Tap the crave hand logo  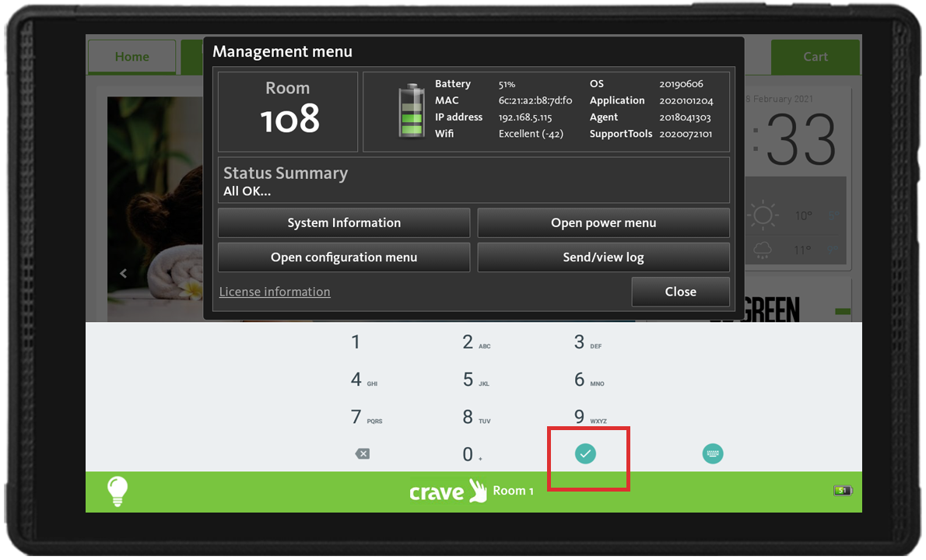448,491
